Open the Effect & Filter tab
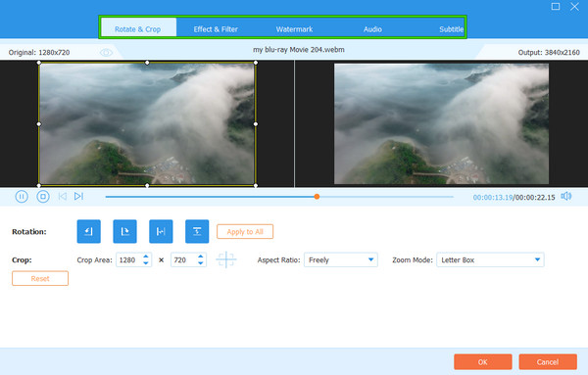Viewport: 588px width, 375px height. coord(216,29)
